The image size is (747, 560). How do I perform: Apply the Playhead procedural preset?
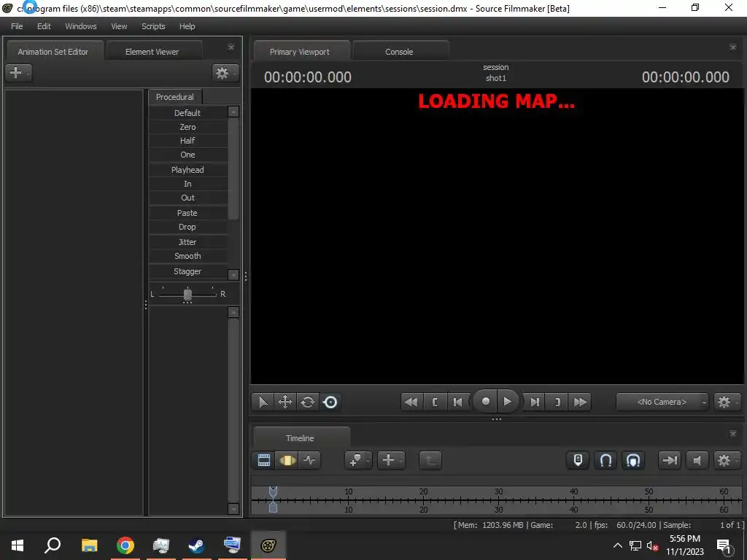[x=187, y=170]
